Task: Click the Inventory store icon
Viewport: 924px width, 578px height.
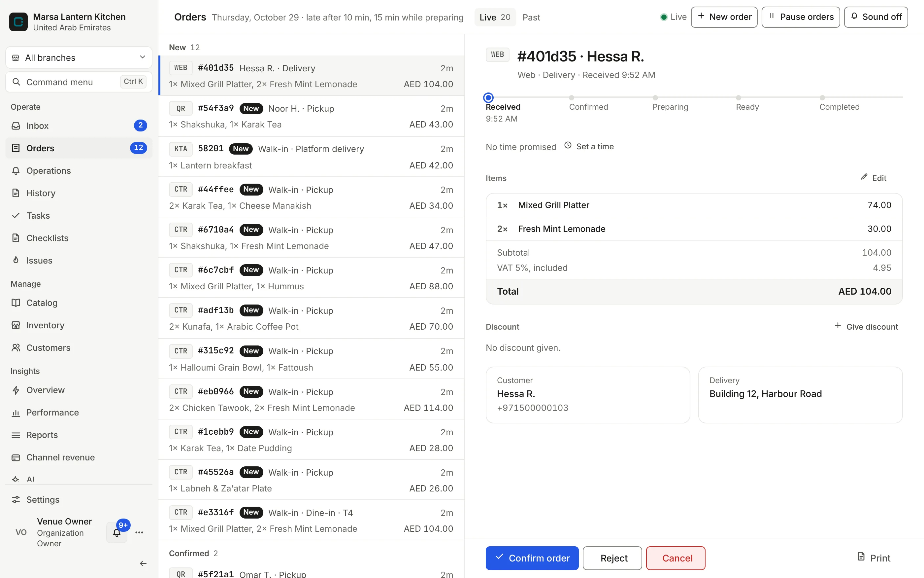Action: pos(16,325)
